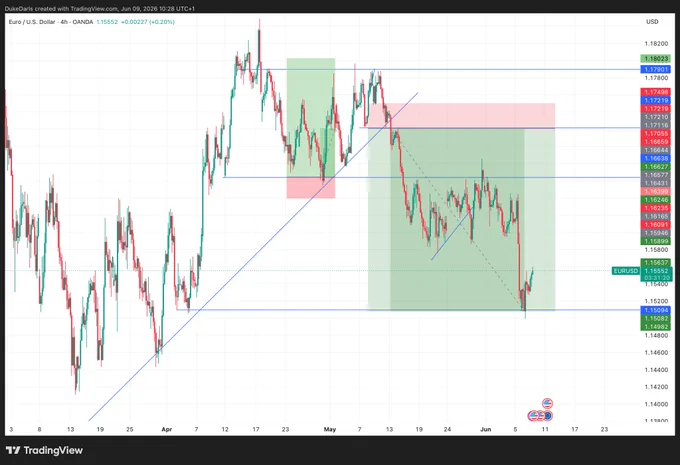680x465 pixels.
Task: Click the USD currency label on the price axis
Action: (x=652, y=22)
